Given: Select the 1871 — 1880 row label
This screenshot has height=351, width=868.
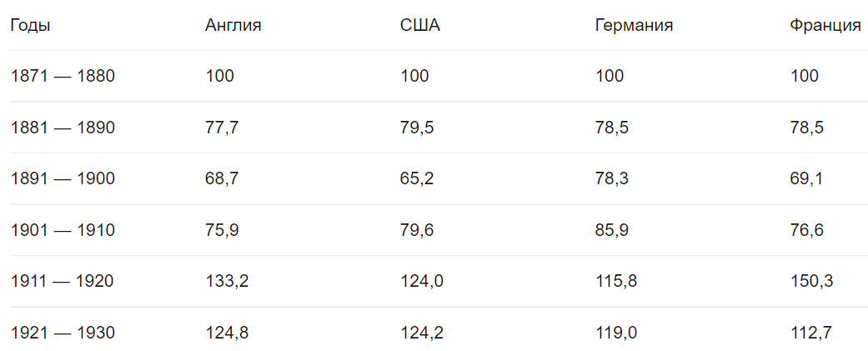Looking at the screenshot, I should tap(63, 76).
